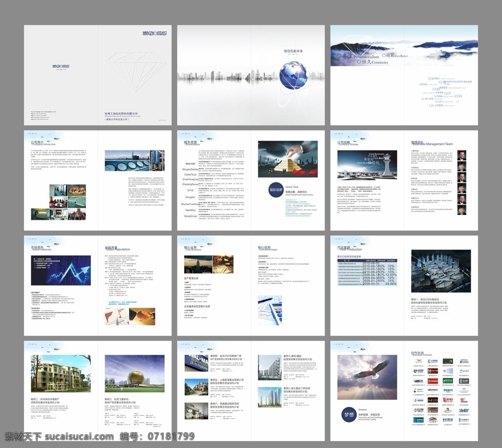The image size is (502, 448).
Task: Click the 企业融资和投资银行业务 subheading
Action: click(197, 306)
